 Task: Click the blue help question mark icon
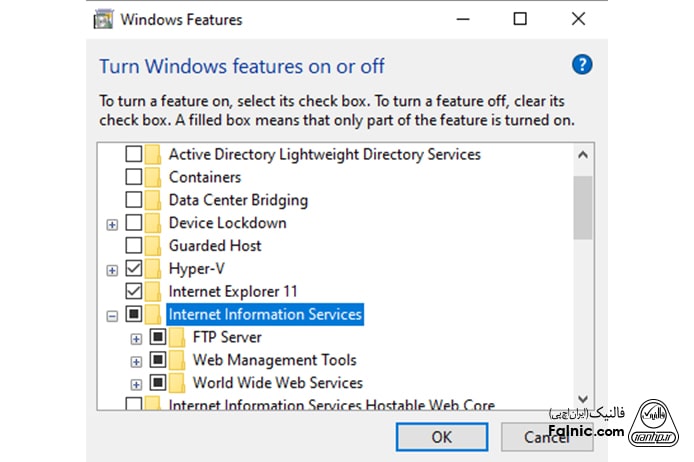click(x=582, y=65)
